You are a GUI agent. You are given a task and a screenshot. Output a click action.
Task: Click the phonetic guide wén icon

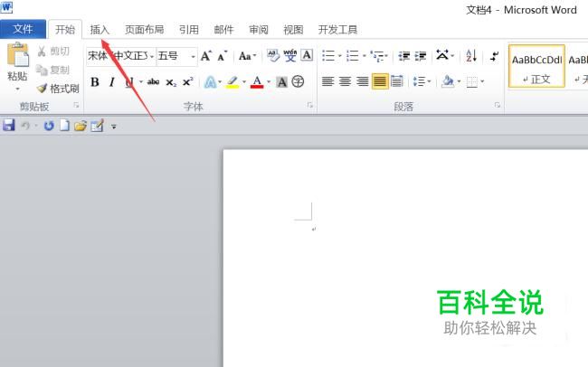pos(290,56)
